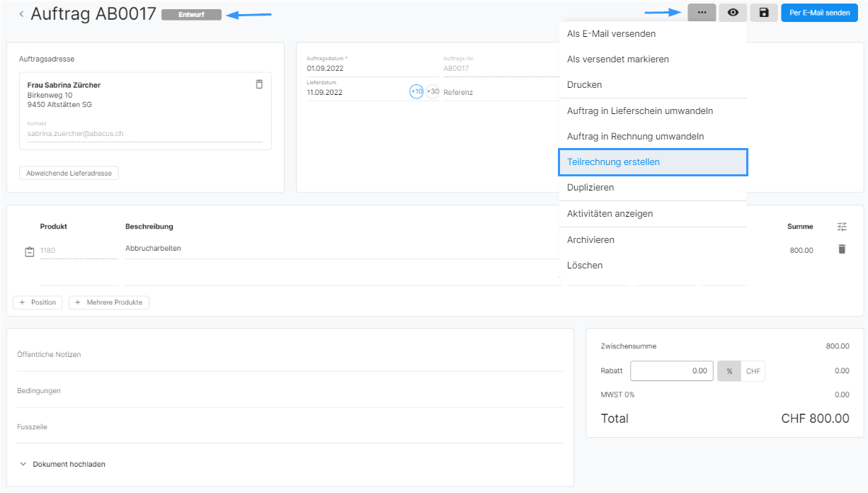
Task: Choose Auftrag in Rechnung umwandeln
Action: 635,137
